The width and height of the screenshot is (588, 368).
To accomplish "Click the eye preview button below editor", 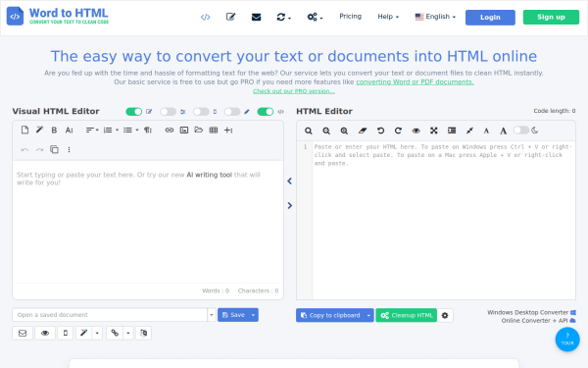I will tap(45, 333).
